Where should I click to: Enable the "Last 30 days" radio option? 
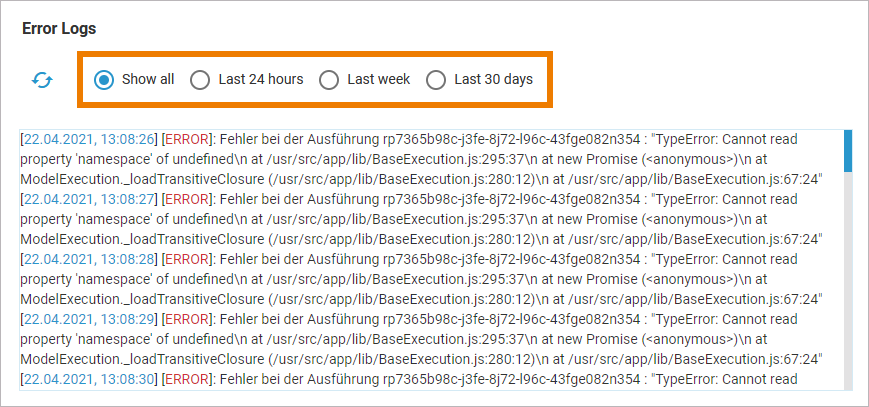(436, 80)
